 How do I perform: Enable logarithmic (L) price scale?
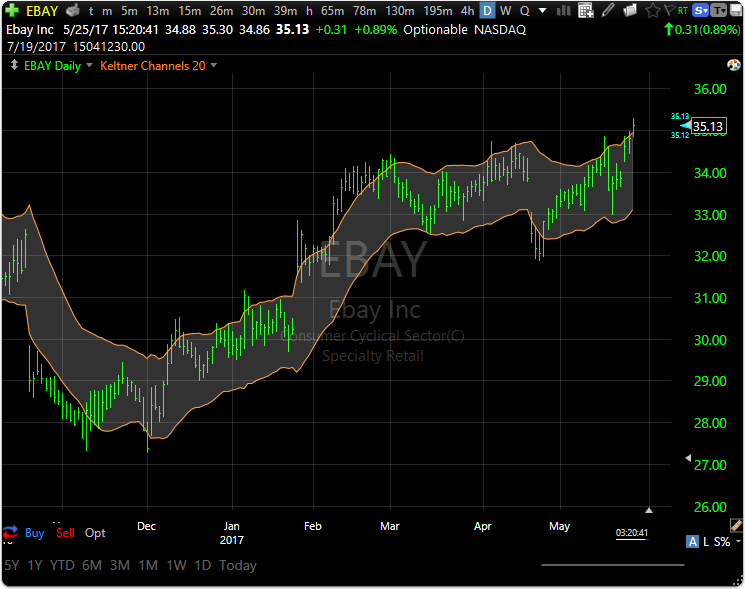706,542
